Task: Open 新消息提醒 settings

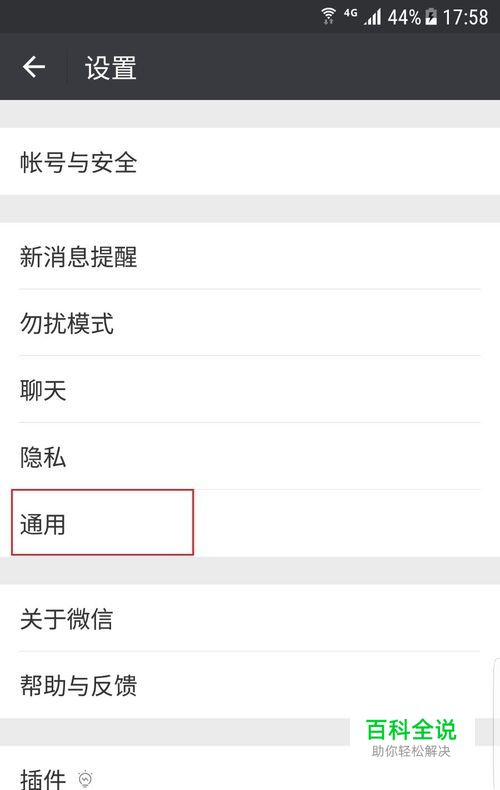Action: pyautogui.click(x=250, y=256)
